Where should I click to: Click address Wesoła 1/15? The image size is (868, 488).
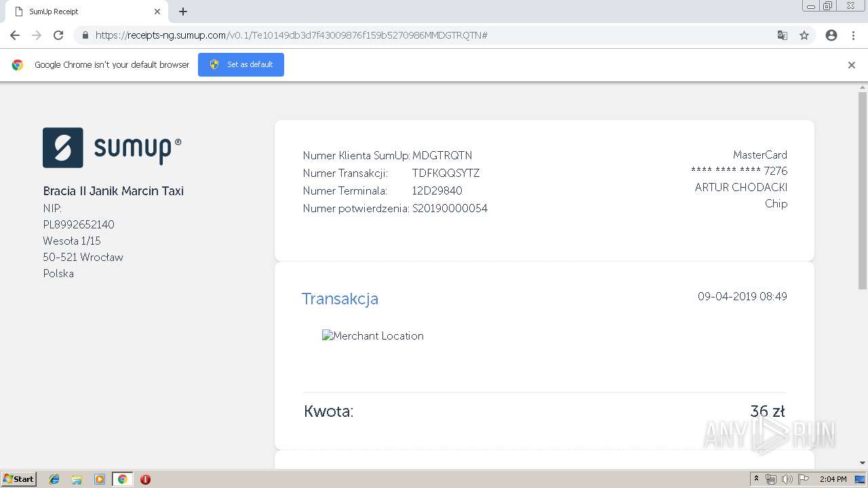72,241
